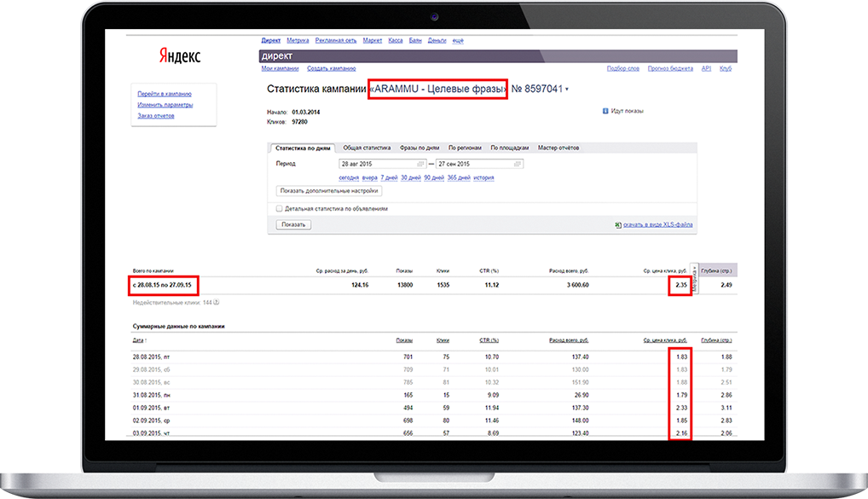Click the API link
868x499 pixels.
click(706, 69)
